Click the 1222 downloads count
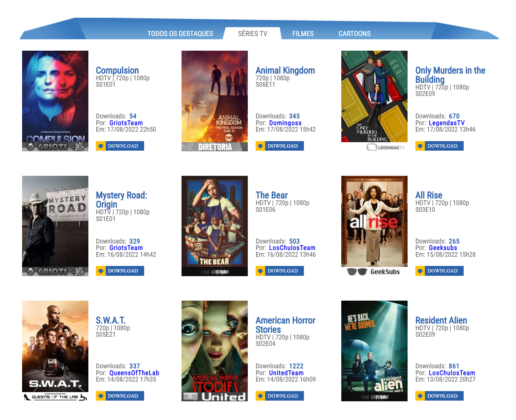Viewport: 516px width, 420px height. tap(296, 366)
